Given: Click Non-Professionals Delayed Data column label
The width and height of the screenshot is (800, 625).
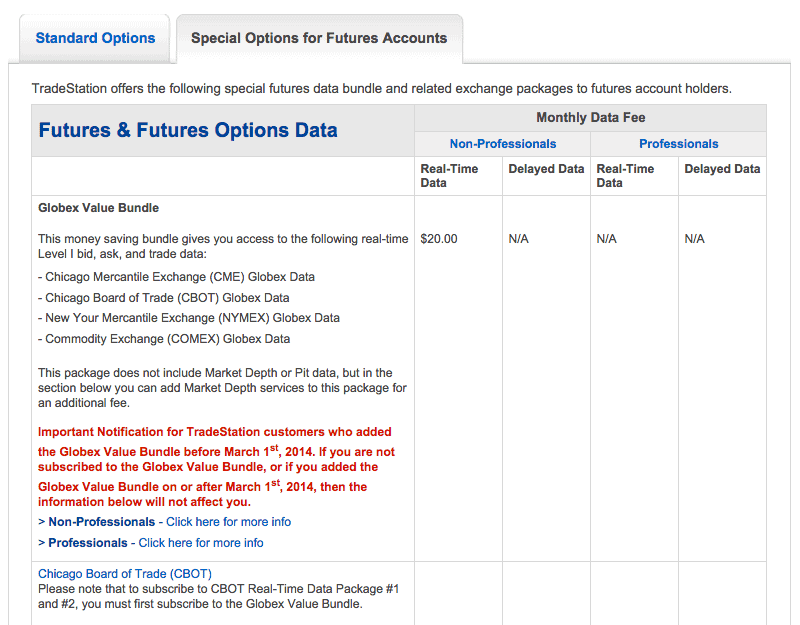Looking at the screenshot, I should point(546,169).
